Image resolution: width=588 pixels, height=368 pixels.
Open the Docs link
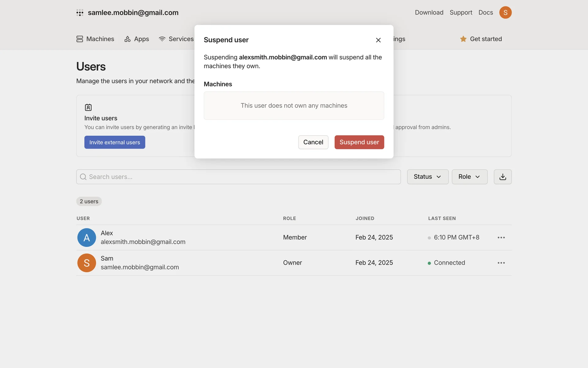[x=485, y=13]
